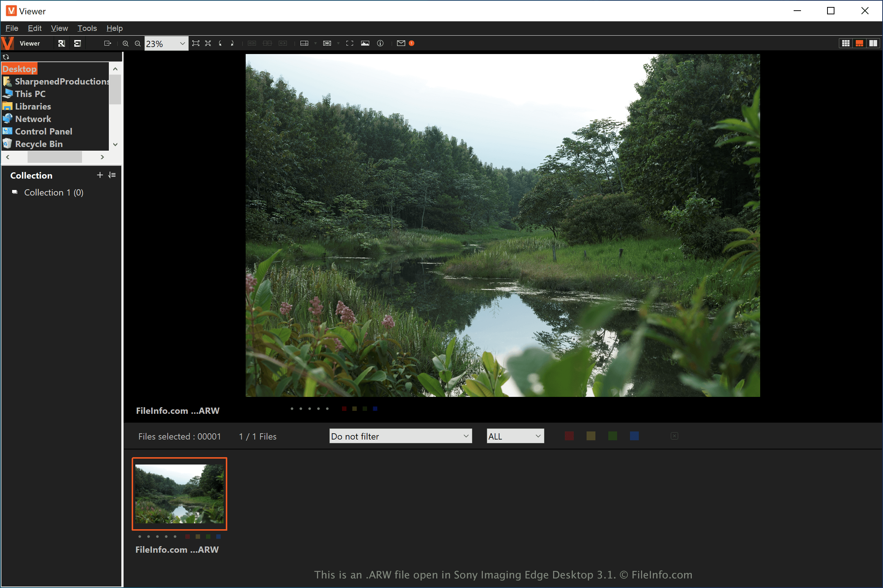Launch the Remote application icon
The width and height of the screenshot is (883, 588).
[61, 43]
